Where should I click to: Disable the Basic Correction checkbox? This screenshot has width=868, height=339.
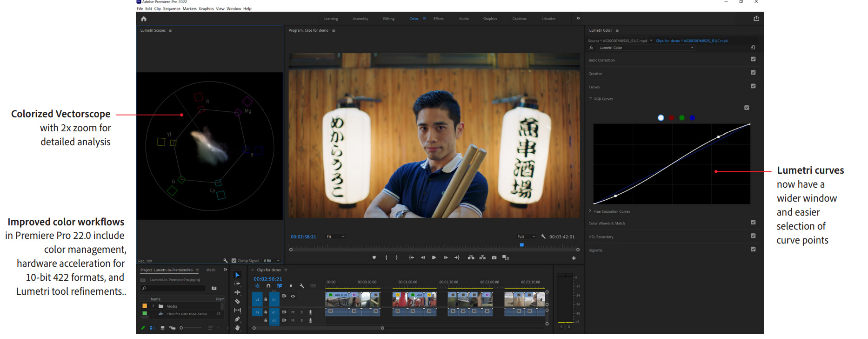(x=753, y=59)
